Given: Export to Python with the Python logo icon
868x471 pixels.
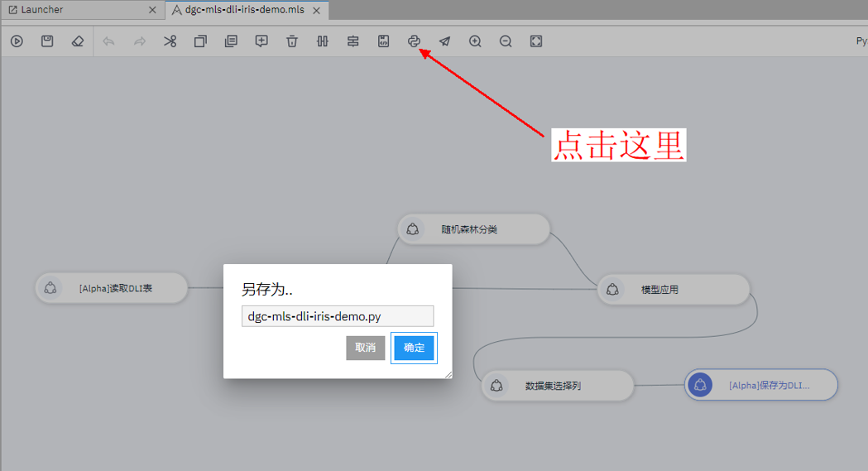Looking at the screenshot, I should (414, 41).
